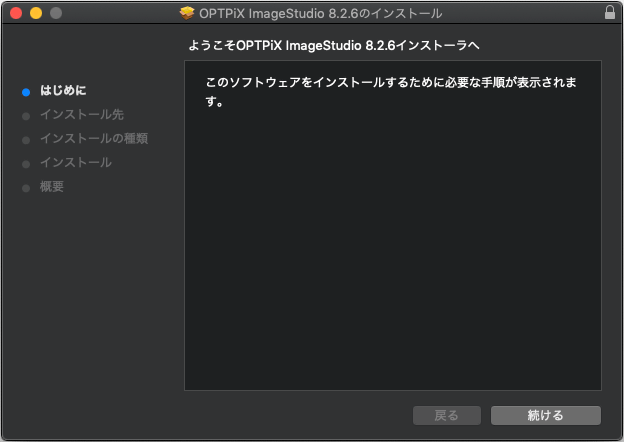The image size is (624, 442).
Task: Click the blue bullet next to はじめに
Action: point(26,92)
